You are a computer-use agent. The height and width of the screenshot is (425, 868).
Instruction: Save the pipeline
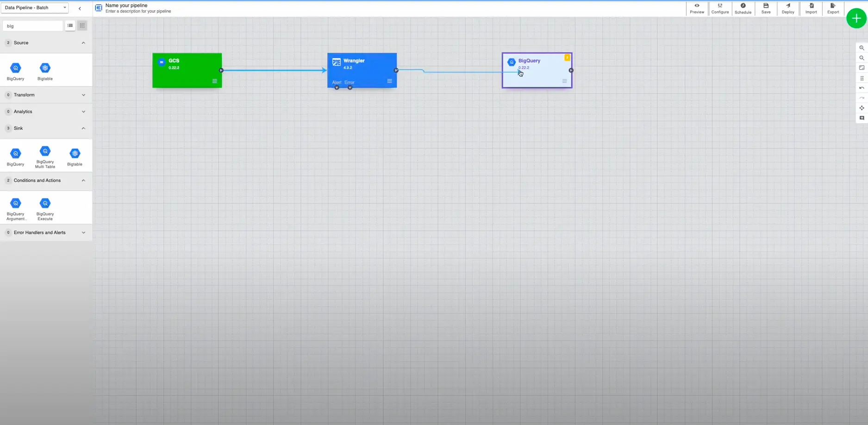[766, 8]
